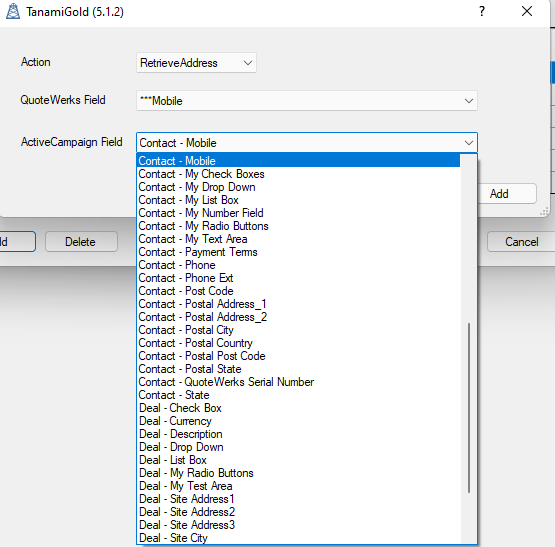Choose Deal - Site City option
Viewport: 555px width, 547px height.
299,538
